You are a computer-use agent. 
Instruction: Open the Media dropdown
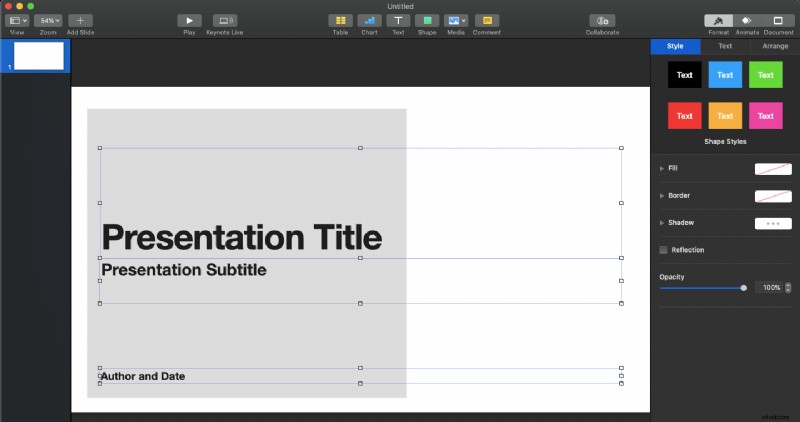pyautogui.click(x=456, y=20)
